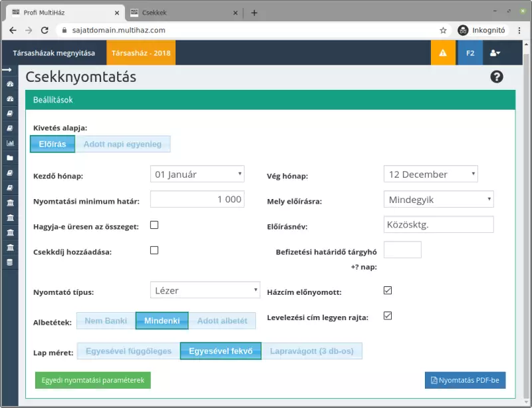Viewport: 532px width, 408px height.
Task: Select the Adott napi egyenleg option
Action: [x=123, y=144]
